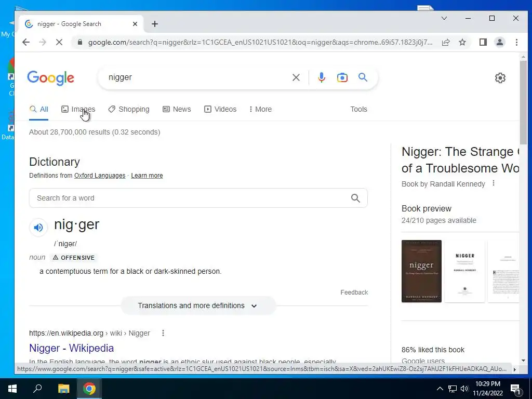Expand the More search categories menu
This screenshot has width=532, height=399.
260,109
